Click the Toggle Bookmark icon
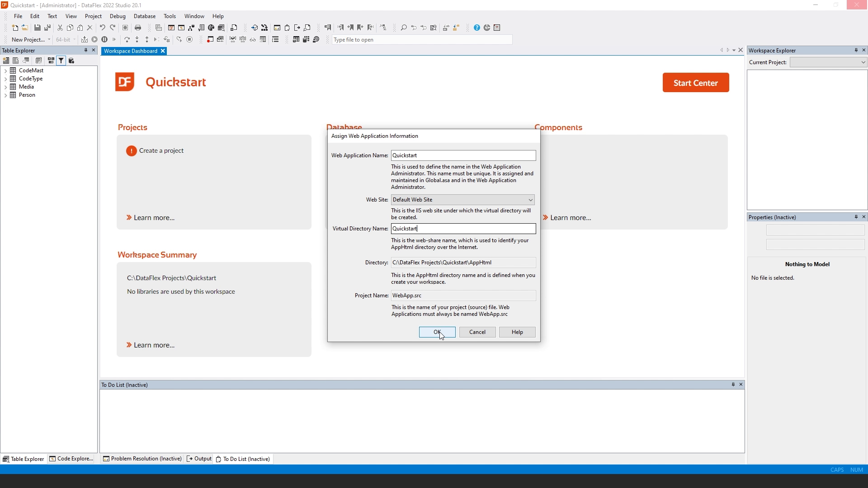 [x=328, y=28]
